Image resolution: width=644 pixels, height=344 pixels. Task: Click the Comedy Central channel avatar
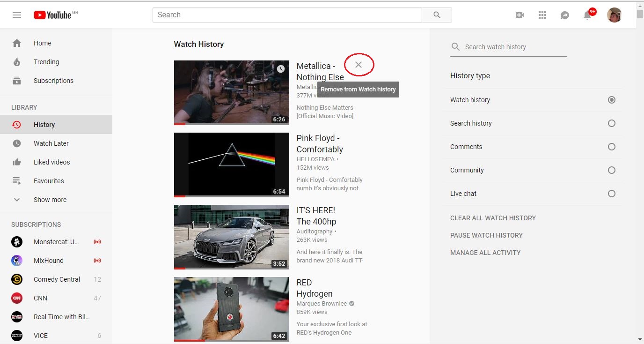pos(17,279)
